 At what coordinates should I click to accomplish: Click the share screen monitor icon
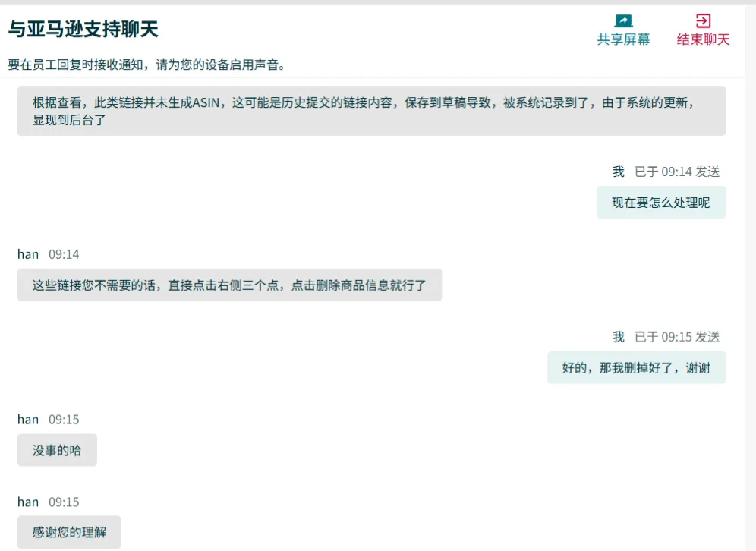[623, 20]
